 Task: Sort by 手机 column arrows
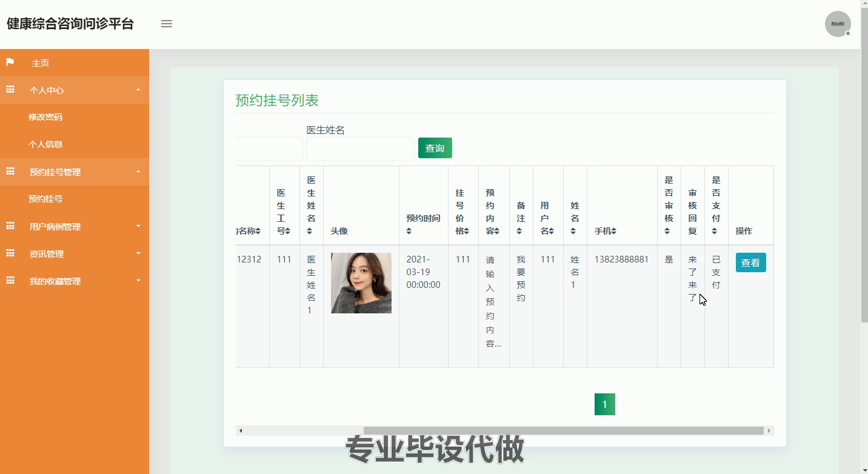[614, 231]
